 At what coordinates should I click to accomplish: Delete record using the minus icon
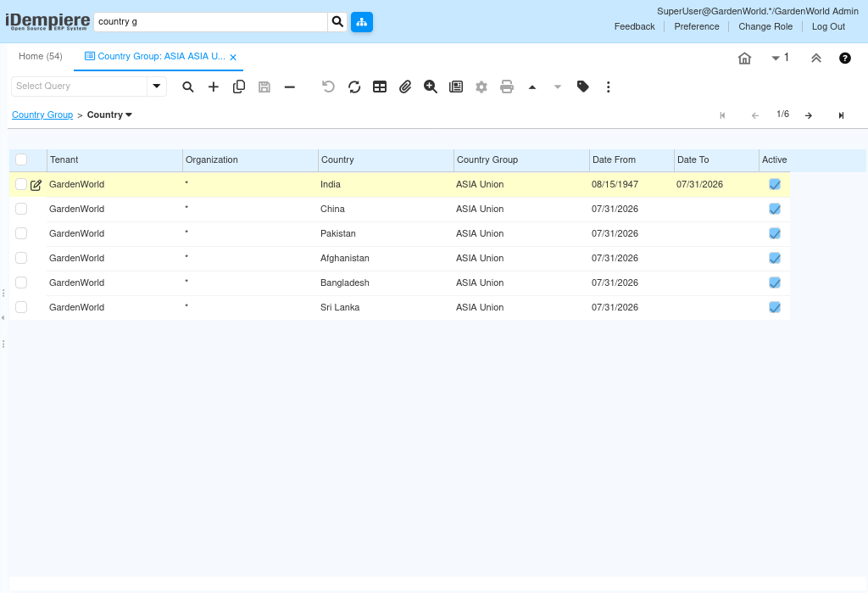pyautogui.click(x=290, y=87)
